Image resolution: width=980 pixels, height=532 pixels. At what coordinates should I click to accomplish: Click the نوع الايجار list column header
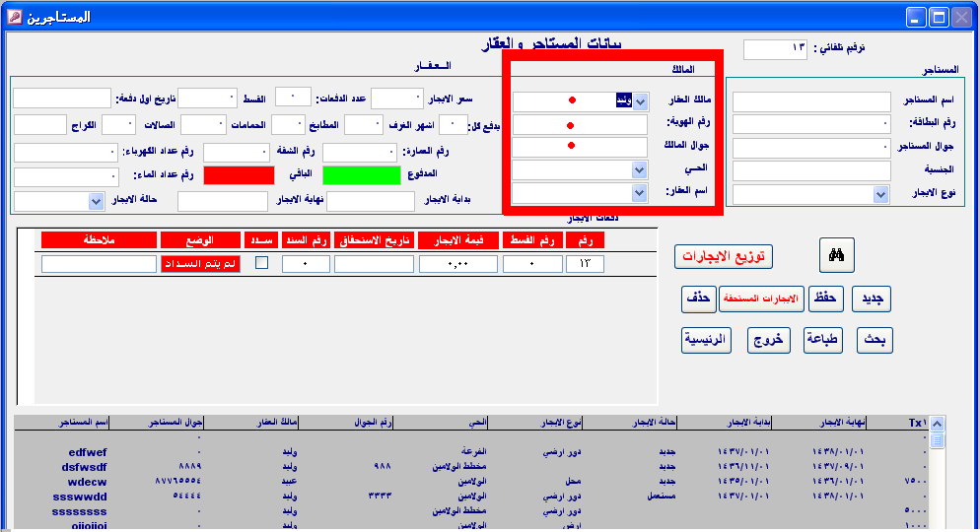(535, 423)
